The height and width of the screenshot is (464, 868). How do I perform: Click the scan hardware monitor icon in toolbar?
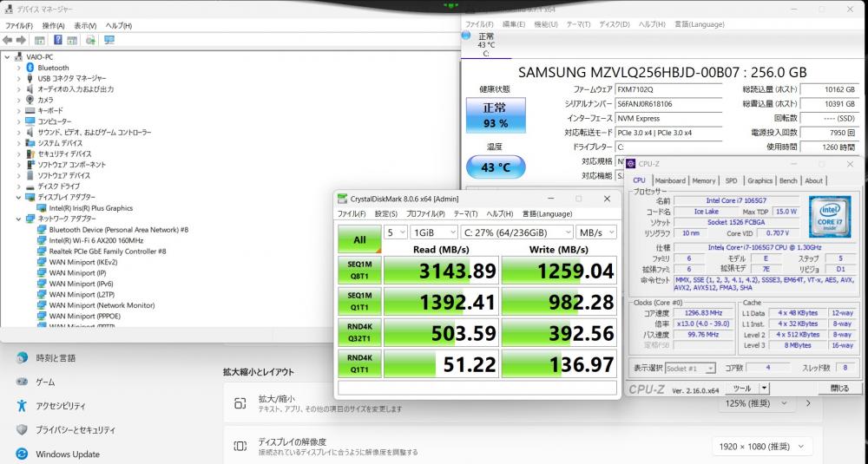pos(109,41)
